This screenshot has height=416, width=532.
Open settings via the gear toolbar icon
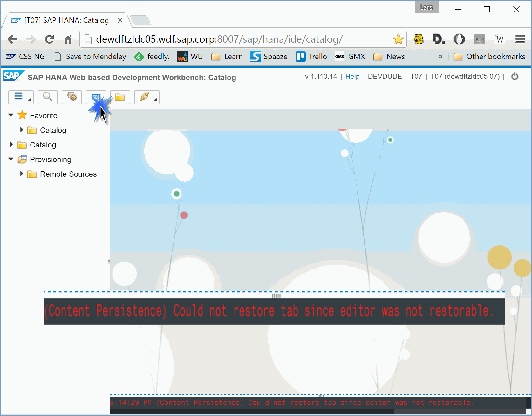pyautogui.click(x=72, y=97)
